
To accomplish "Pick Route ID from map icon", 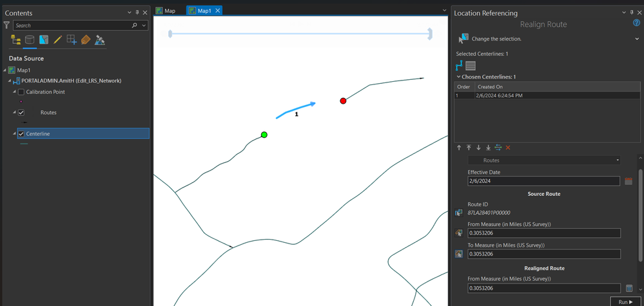I will 459,213.
